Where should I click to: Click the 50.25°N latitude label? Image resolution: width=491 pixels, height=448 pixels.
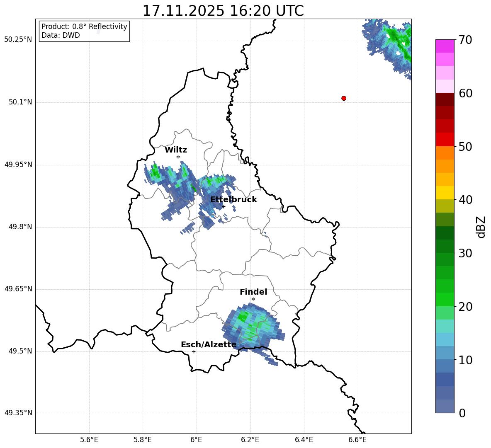coord(18,40)
